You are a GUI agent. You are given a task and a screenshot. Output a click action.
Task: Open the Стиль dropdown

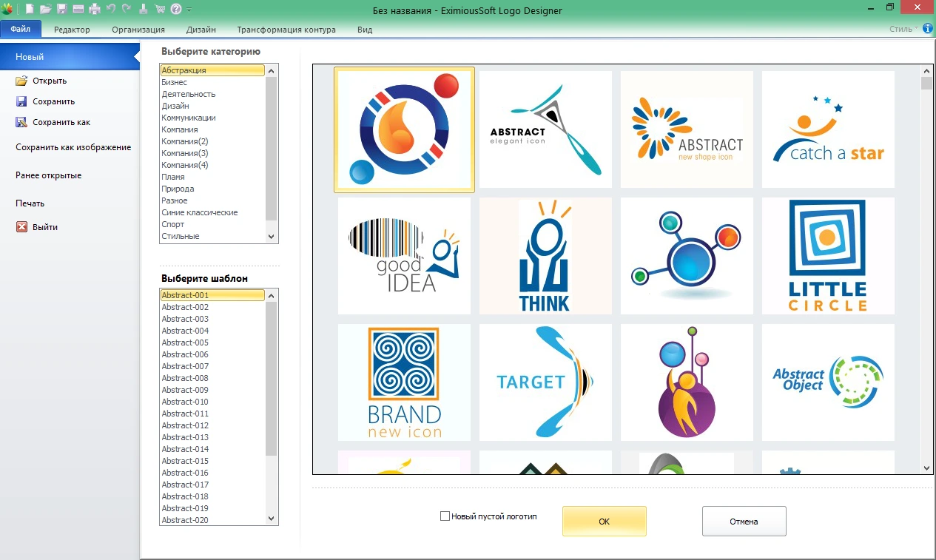903,30
